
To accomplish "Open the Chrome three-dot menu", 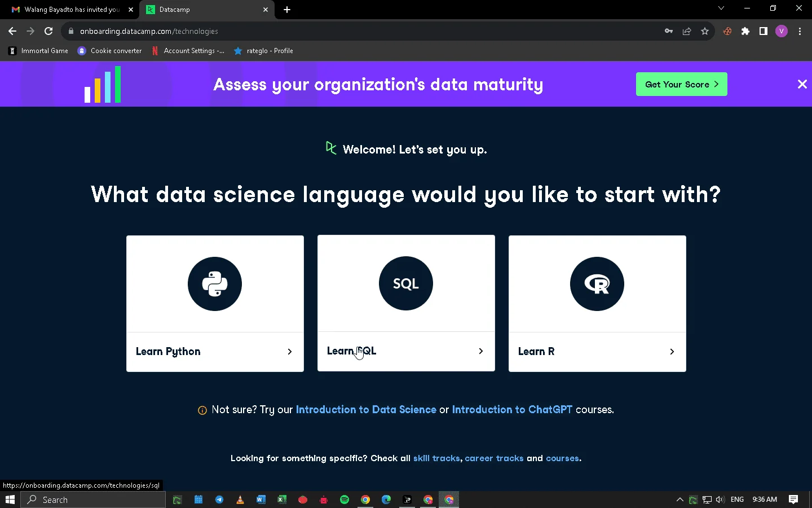I will click(x=800, y=31).
